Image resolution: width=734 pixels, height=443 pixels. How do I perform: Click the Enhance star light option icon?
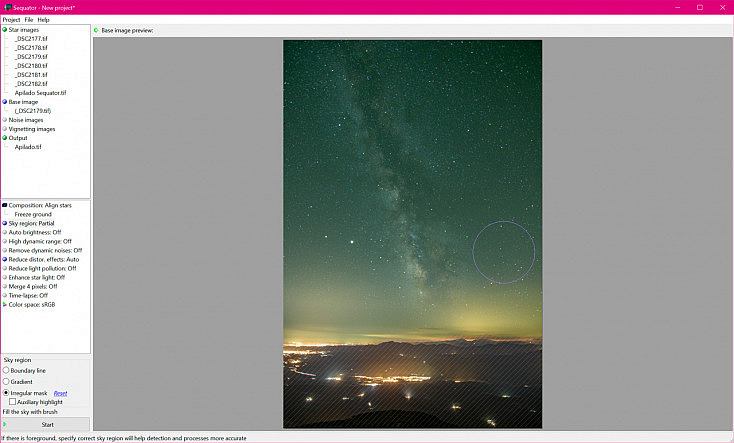tap(5, 277)
